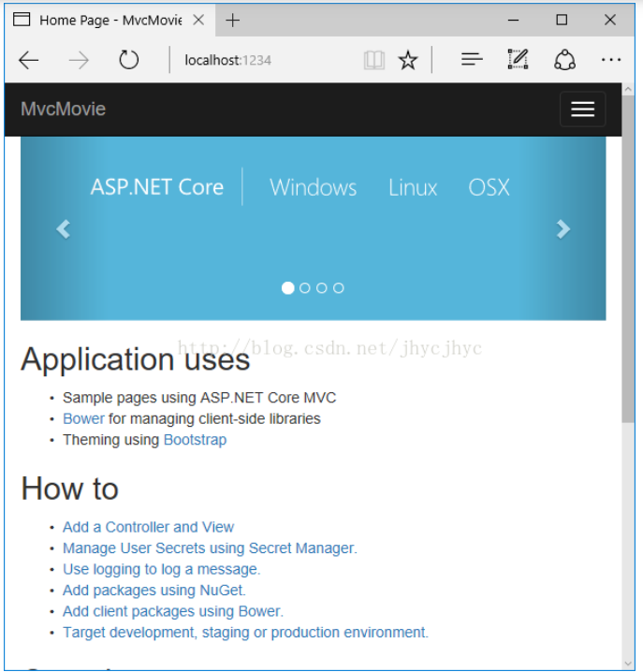This screenshot has width=643, height=672.
Task: Click the scrollbar down arrow
Action: tap(628, 664)
